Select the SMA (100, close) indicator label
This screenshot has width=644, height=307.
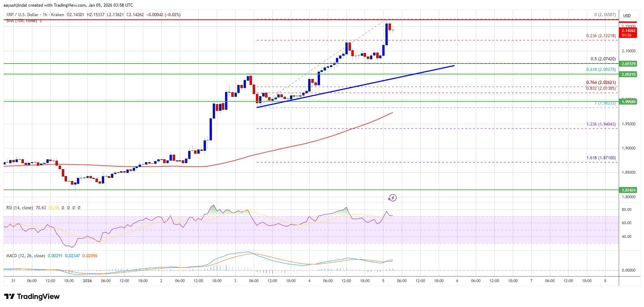click(21, 21)
